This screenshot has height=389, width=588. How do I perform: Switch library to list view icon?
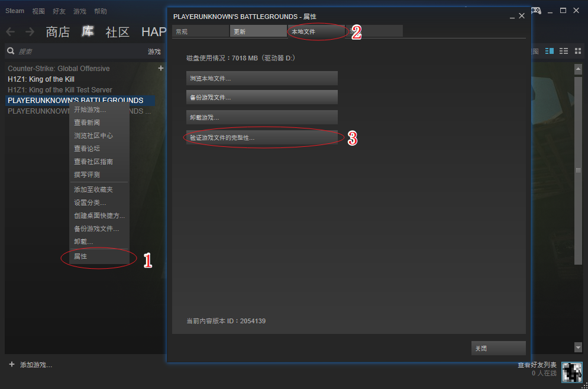[564, 51]
